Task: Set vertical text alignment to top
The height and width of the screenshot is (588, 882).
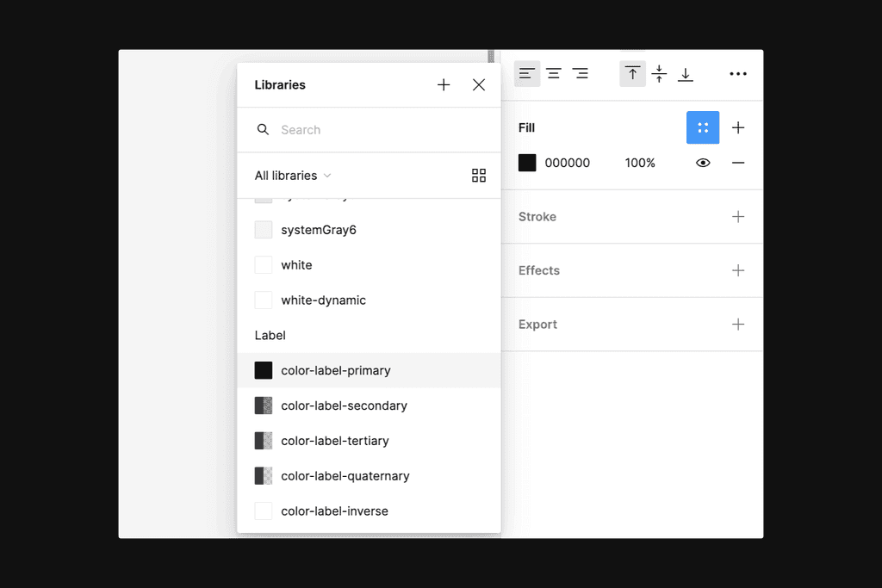Action: point(632,74)
